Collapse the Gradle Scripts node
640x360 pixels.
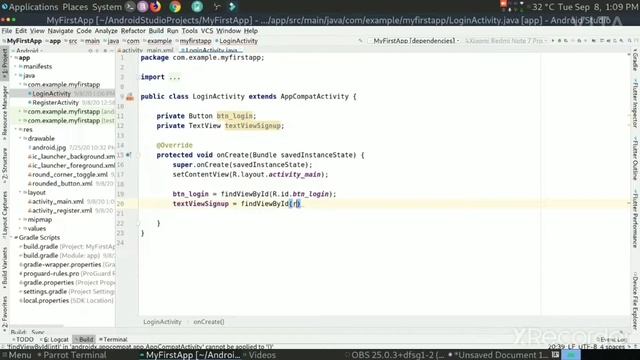12,238
